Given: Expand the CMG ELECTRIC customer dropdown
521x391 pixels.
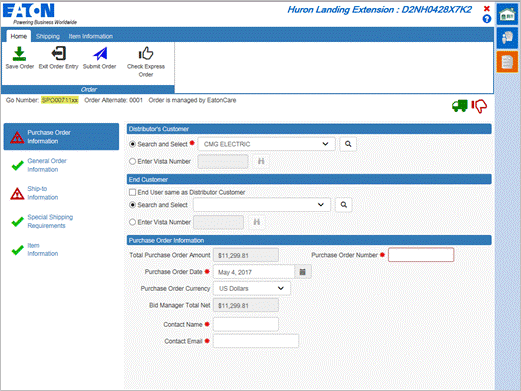Looking at the screenshot, I should click(x=266, y=144).
